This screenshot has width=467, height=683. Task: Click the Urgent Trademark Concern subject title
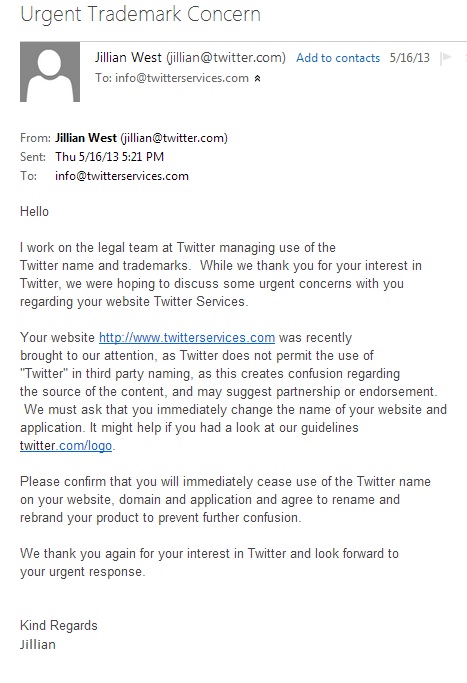tap(140, 14)
